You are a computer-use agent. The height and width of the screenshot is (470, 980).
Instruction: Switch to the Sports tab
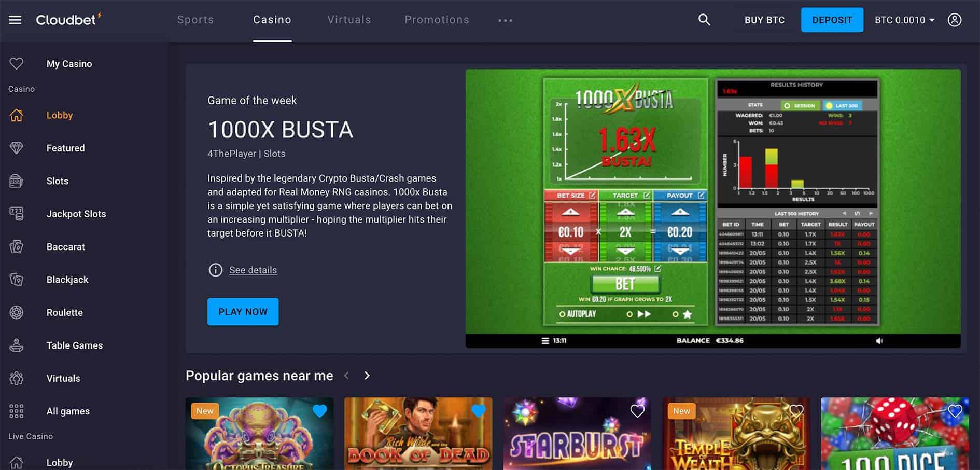195,20
